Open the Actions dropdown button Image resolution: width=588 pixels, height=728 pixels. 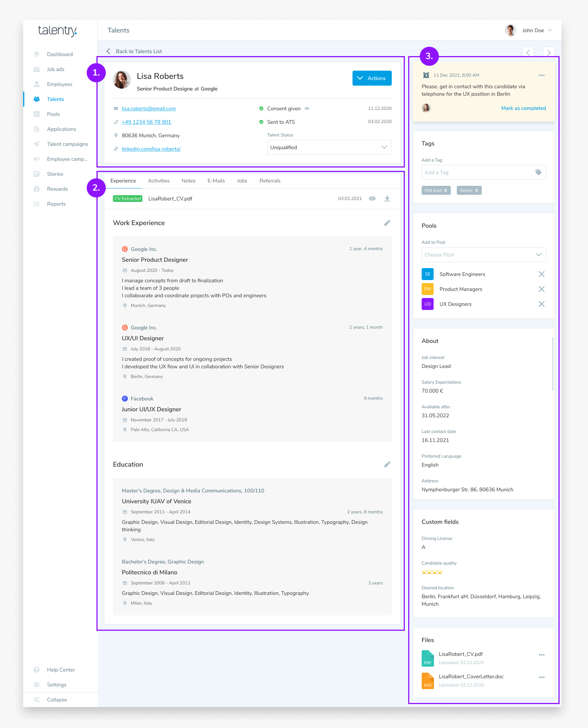[372, 78]
